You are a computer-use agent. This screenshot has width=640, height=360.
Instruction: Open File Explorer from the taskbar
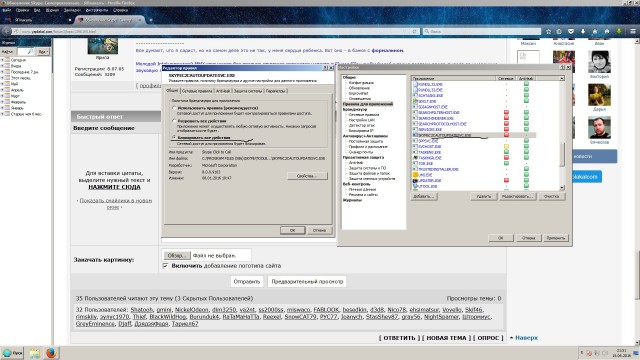pyautogui.click(x=34, y=353)
